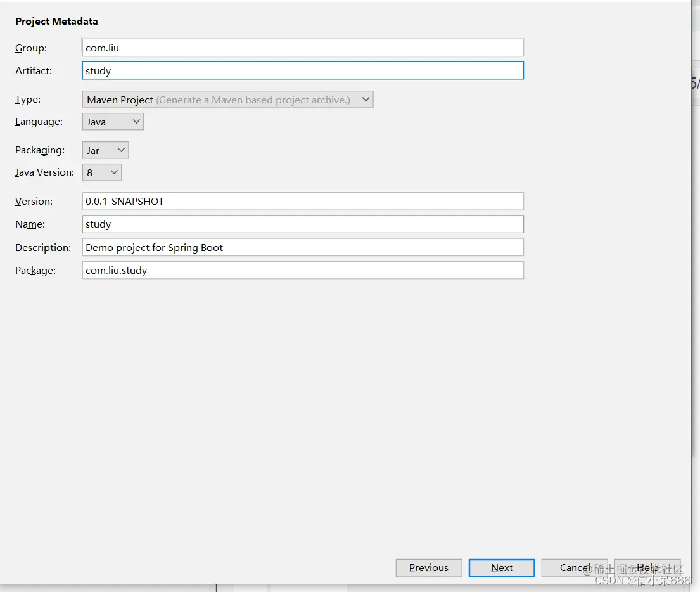700x592 pixels.
Task: Cancel the project wizard
Action: click(575, 568)
